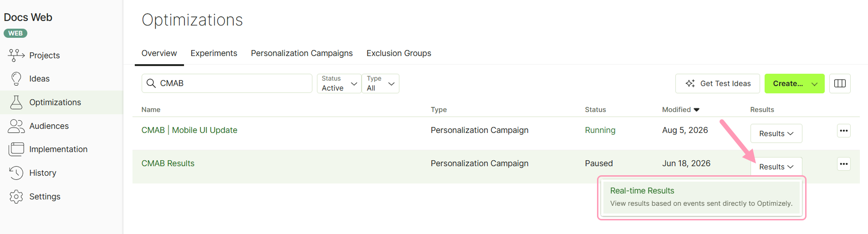Image resolution: width=868 pixels, height=234 pixels.
Task: Open more options for CMAB Mobile UI Update
Action: click(844, 131)
